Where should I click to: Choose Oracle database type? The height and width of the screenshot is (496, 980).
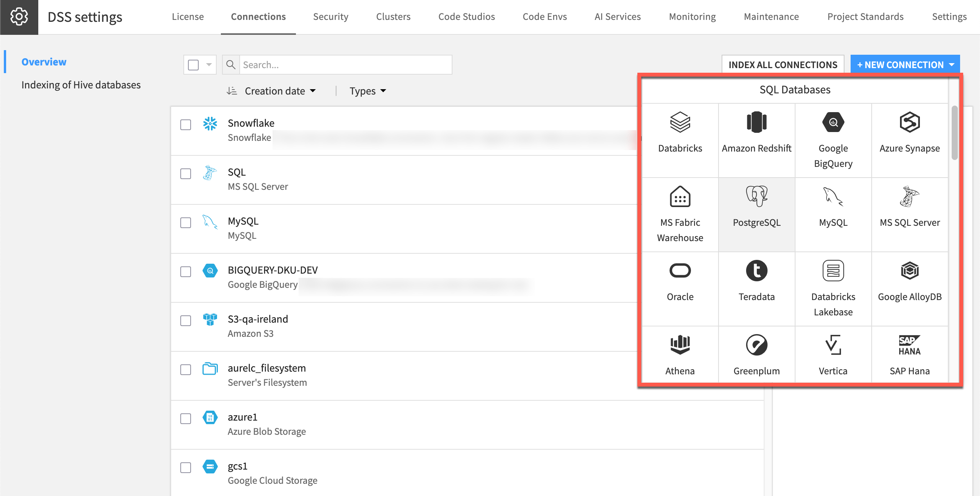click(x=680, y=289)
